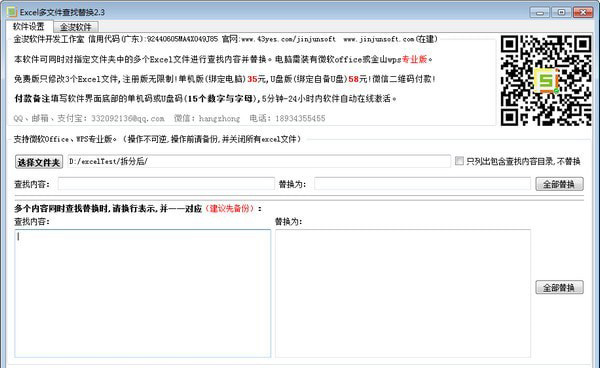Click the app icon in the title bar

[x=12, y=12]
